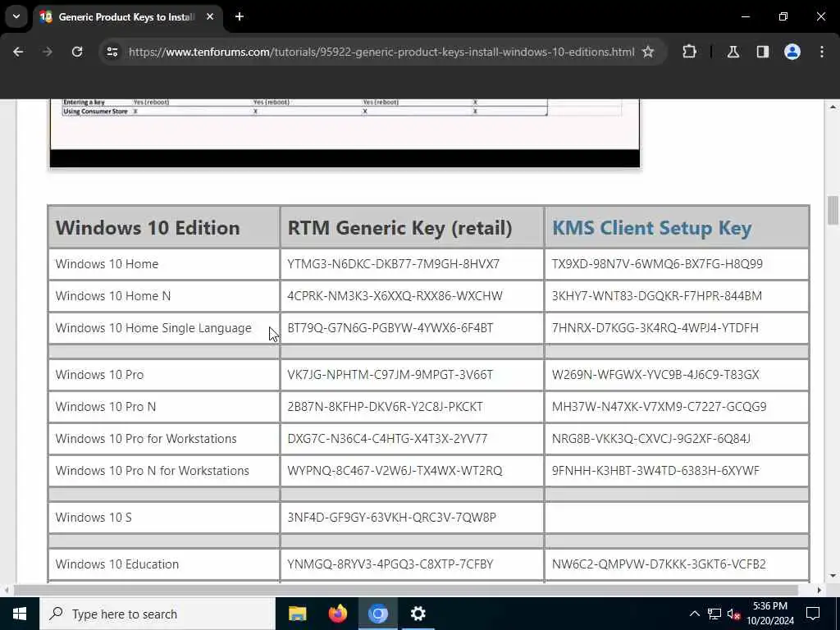Click Windows 10 Pro for Workstations label

click(x=146, y=439)
